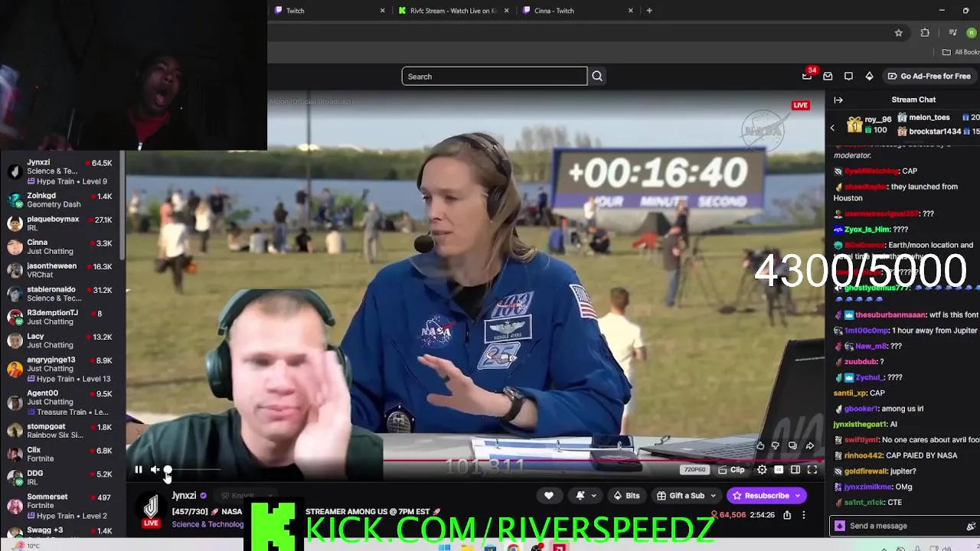Open jasontheween's VRChat channel
The width and height of the screenshot is (980, 551).
tap(63, 270)
